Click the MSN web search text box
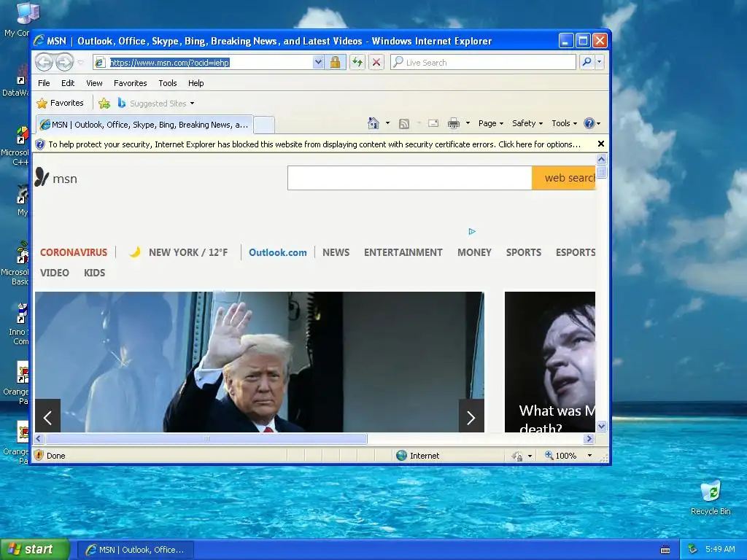 410,178
